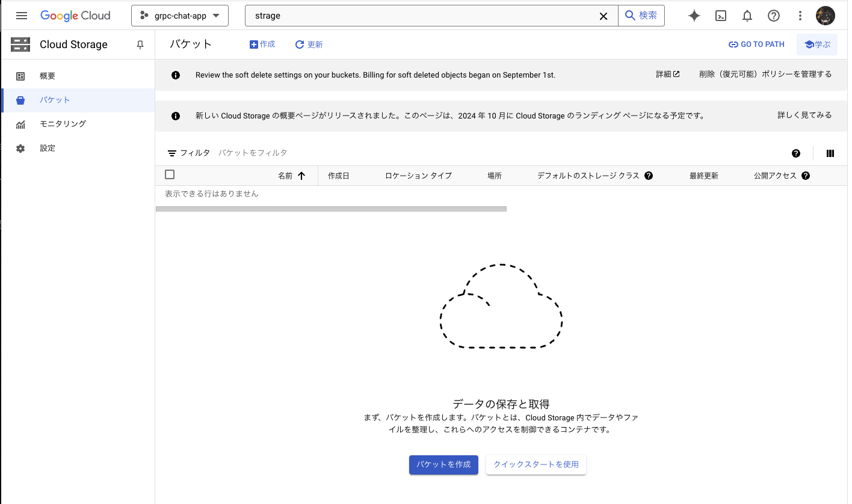This screenshot has height=504, width=852.
Task: Click クイックスタートを使用 button
Action: [x=536, y=465]
